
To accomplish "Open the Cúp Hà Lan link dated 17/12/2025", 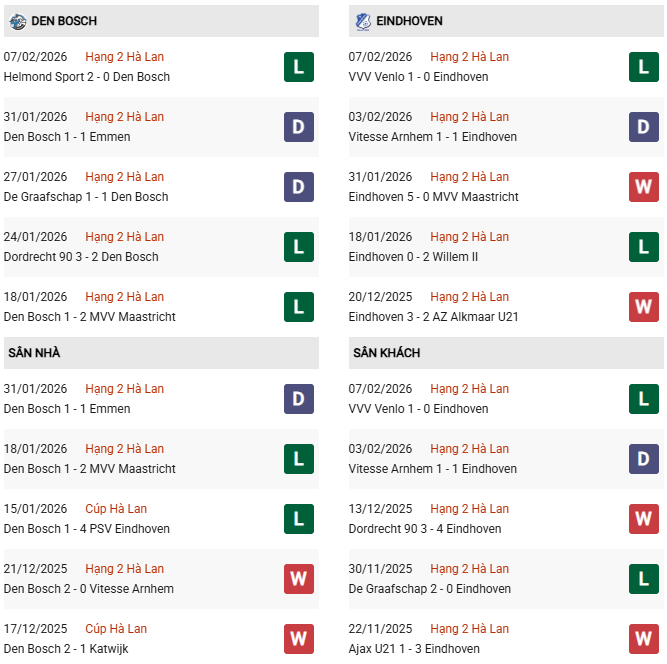I will click(x=116, y=629).
